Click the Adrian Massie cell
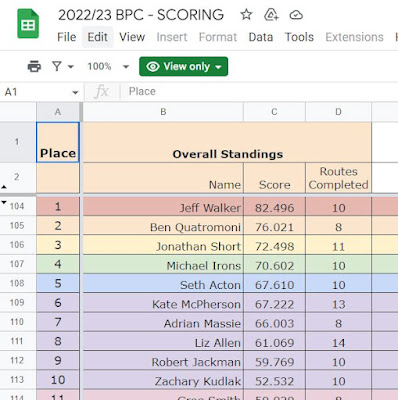This screenshot has height=400, width=398. [163, 322]
